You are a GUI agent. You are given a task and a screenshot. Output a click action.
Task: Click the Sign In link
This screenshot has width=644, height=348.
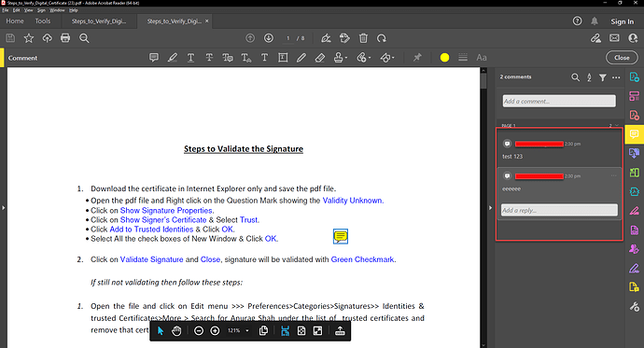(x=622, y=21)
